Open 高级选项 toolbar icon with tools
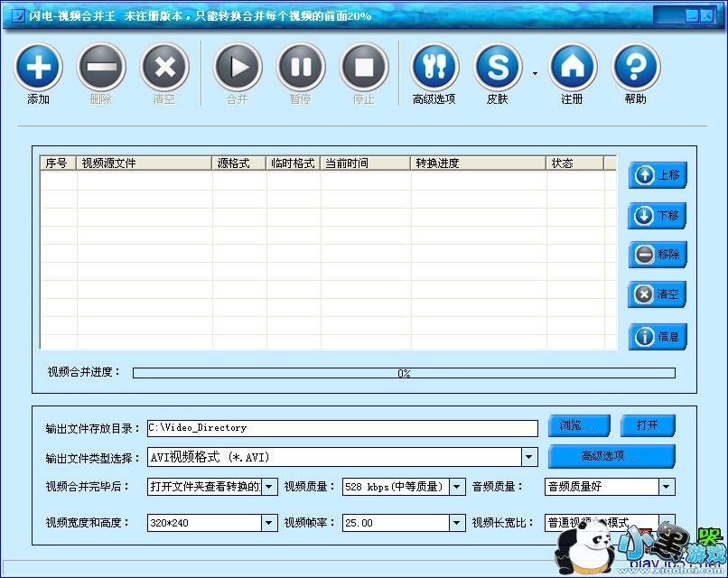The height and width of the screenshot is (578, 728). coord(434,67)
